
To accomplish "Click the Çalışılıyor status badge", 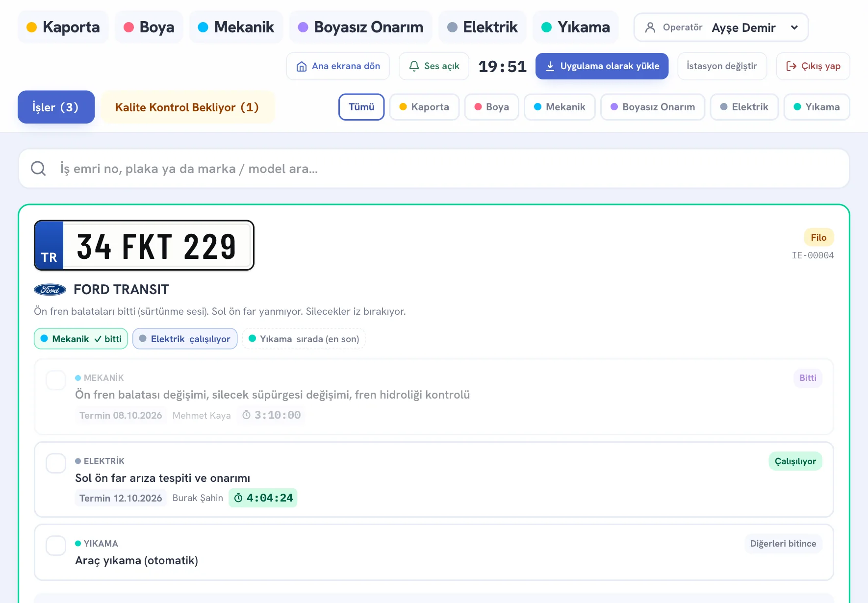I will [795, 461].
